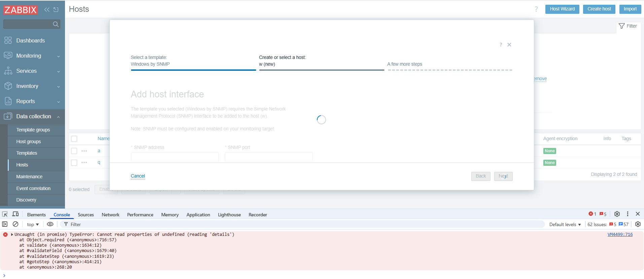Expand the Uncaught TypeError stack trace
This screenshot has height=279, width=644.
point(12,235)
